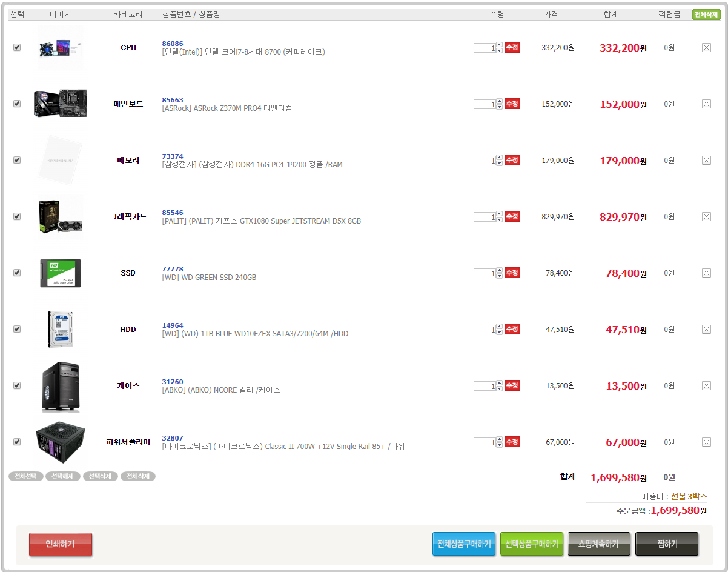
Task: Remove the SSD row using X icon
Action: tap(706, 273)
